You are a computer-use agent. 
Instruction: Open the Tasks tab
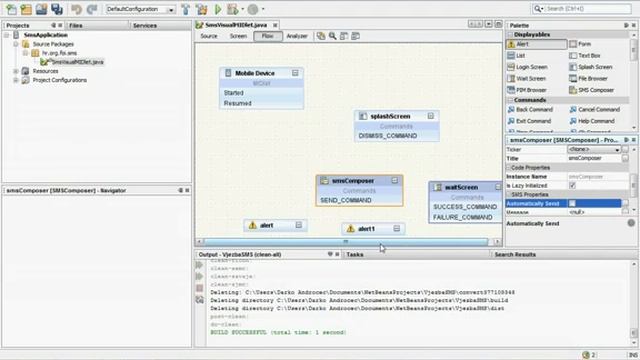[x=355, y=254]
